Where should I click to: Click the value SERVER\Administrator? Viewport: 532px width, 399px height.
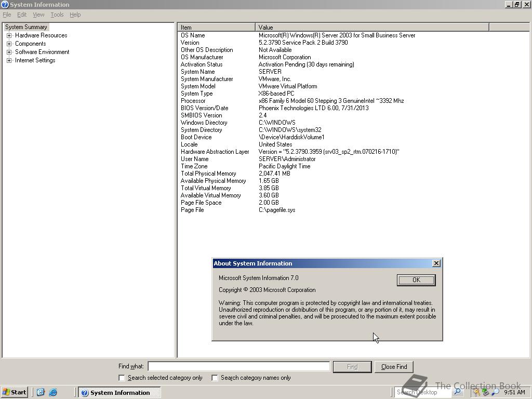tap(287, 159)
